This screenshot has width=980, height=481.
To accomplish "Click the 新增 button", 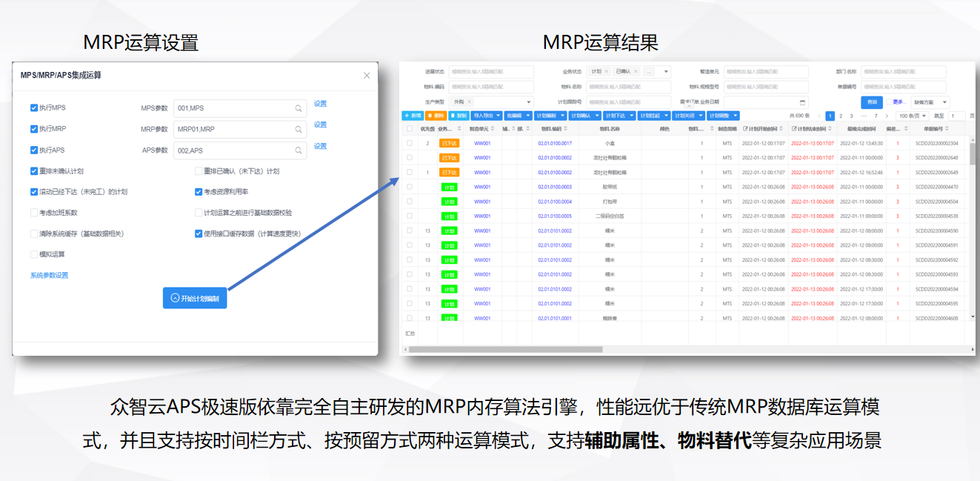I will pyautogui.click(x=413, y=116).
